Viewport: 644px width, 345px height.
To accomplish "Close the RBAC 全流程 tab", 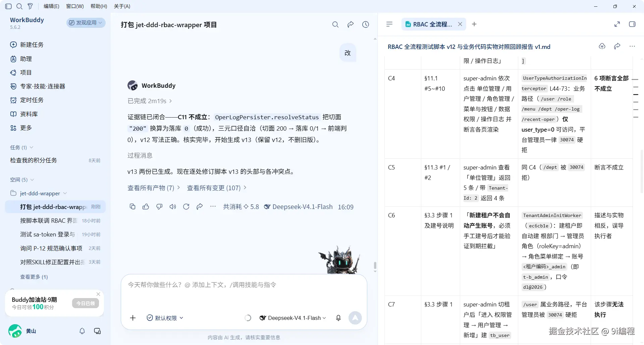I will [460, 24].
